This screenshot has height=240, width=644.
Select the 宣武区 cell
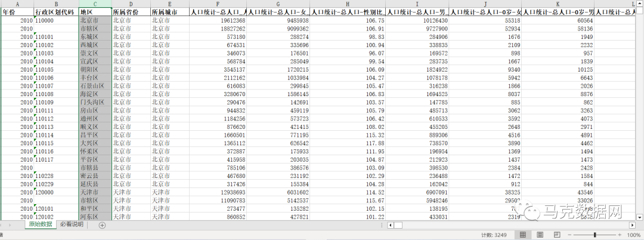[x=95, y=61]
